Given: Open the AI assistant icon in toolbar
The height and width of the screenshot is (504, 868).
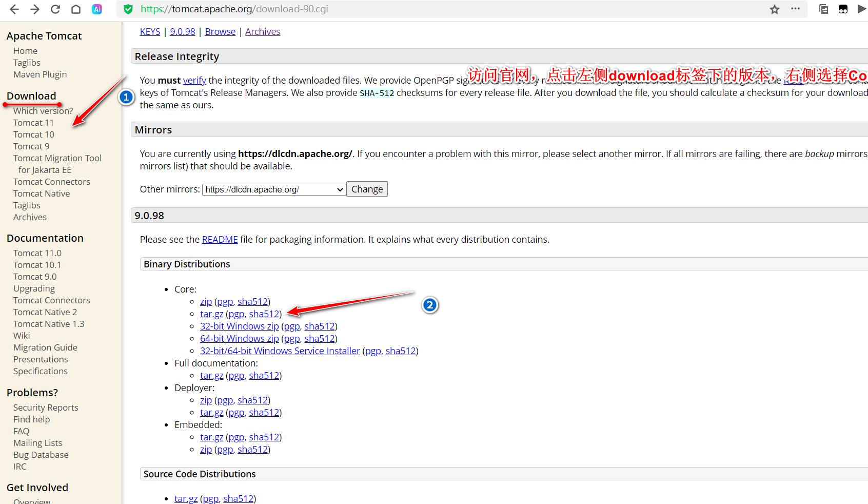Looking at the screenshot, I should pyautogui.click(x=97, y=9).
